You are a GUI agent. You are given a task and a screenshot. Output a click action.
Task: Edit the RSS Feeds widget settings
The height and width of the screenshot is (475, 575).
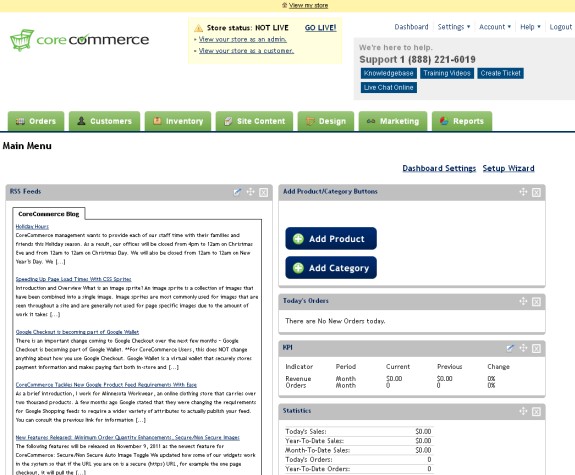(x=238, y=192)
